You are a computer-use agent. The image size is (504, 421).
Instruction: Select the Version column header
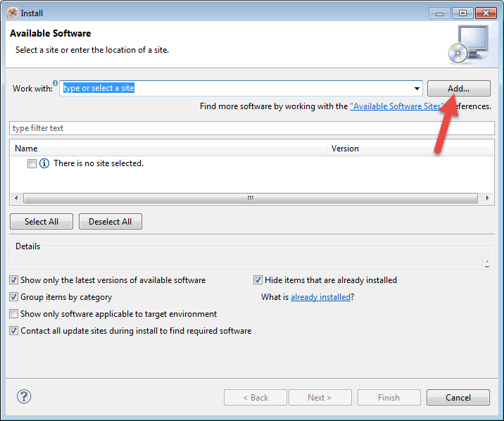(410, 149)
